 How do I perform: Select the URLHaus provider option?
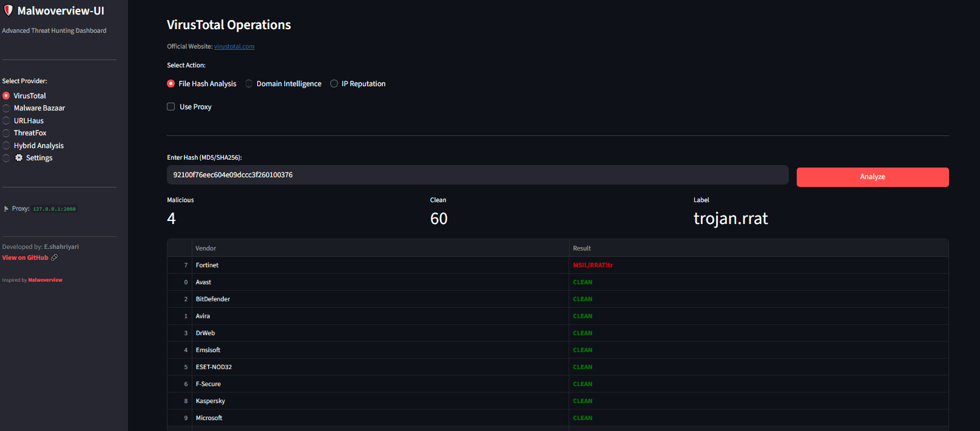[x=23, y=121]
